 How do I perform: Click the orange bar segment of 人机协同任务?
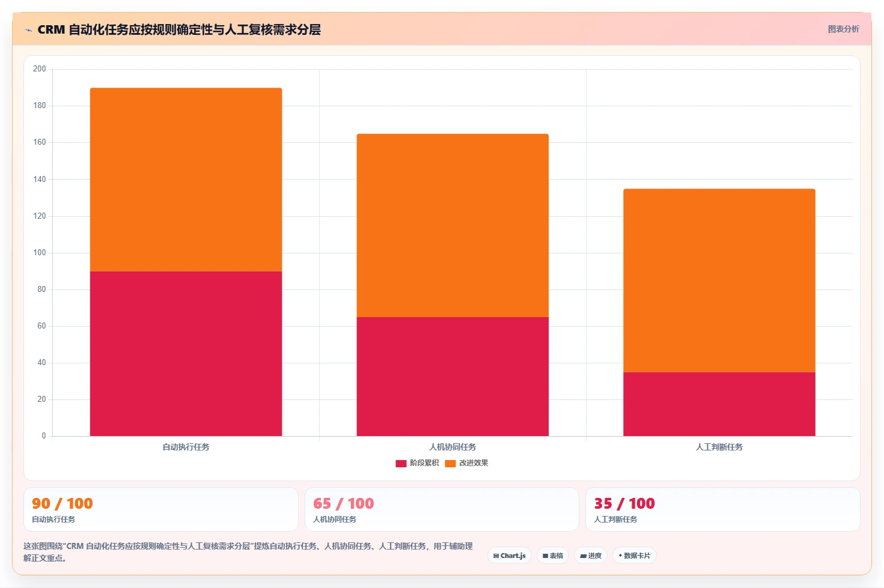[453, 225]
